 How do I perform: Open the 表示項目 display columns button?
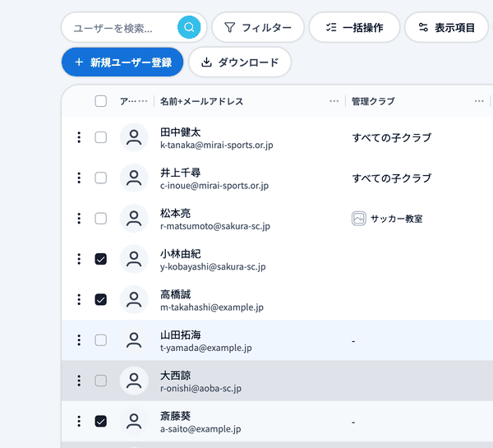tap(446, 27)
